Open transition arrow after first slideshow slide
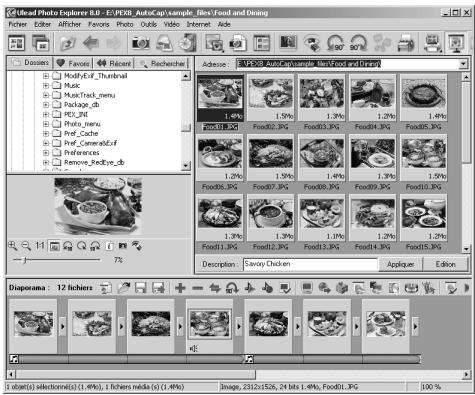This screenshot has height=395, width=475. 63,326
